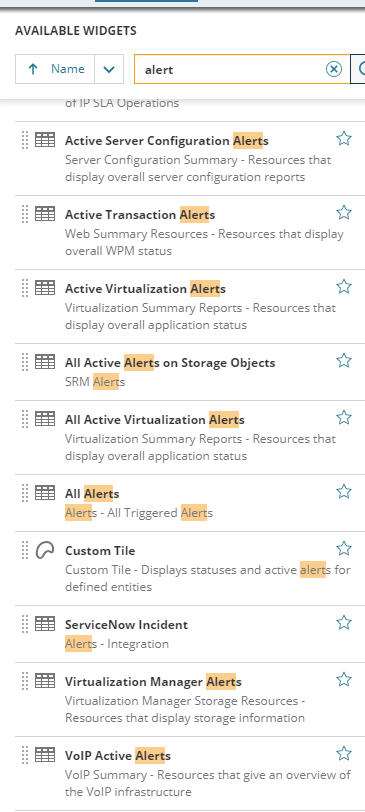The height and width of the screenshot is (812, 365).
Task: Toggle ascending sort by Name
Action: click(x=55, y=69)
